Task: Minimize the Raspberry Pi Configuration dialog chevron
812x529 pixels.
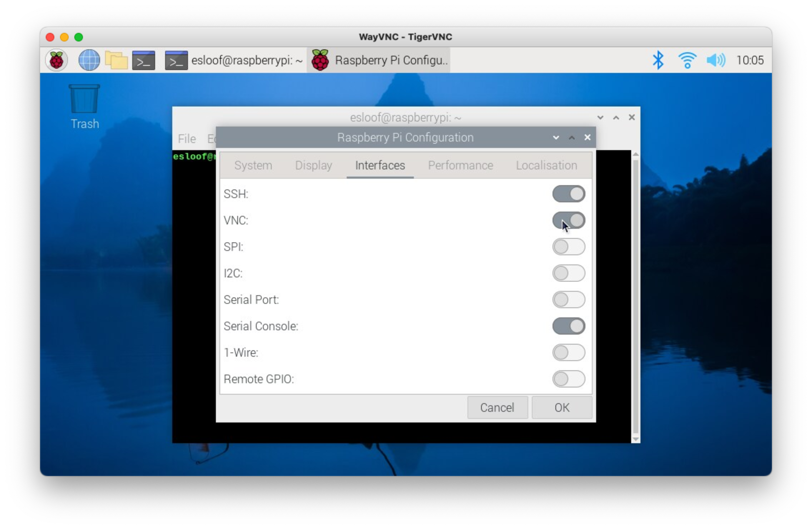Action: tap(556, 138)
